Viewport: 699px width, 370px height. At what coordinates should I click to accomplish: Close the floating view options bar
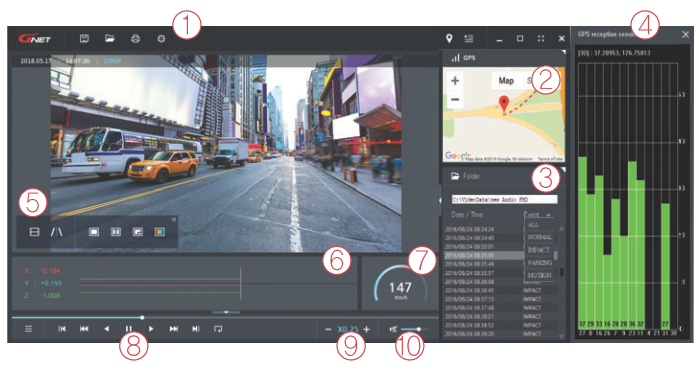point(174,219)
